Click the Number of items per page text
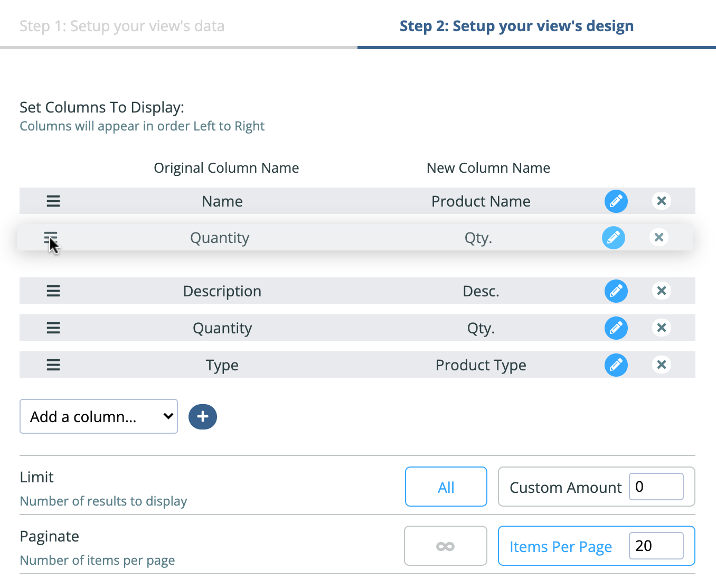The height and width of the screenshot is (588, 716). (97, 560)
